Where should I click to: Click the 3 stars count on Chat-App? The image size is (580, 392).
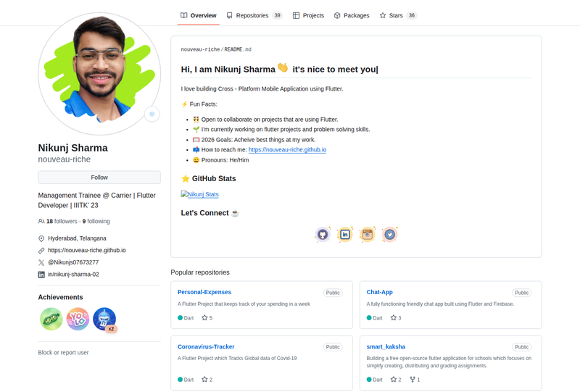pos(396,317)
